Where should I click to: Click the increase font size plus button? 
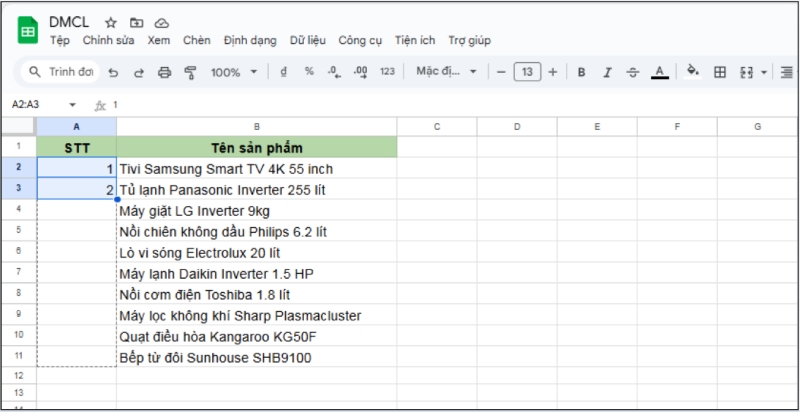click(x=553, y=72)
